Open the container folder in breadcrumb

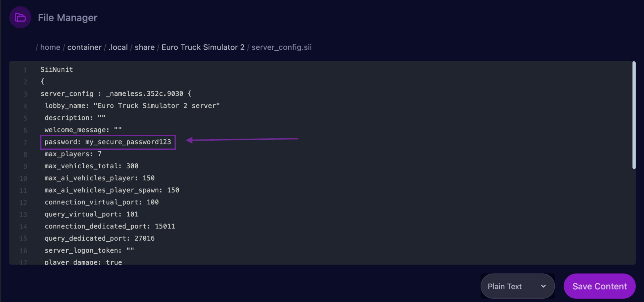84,47
